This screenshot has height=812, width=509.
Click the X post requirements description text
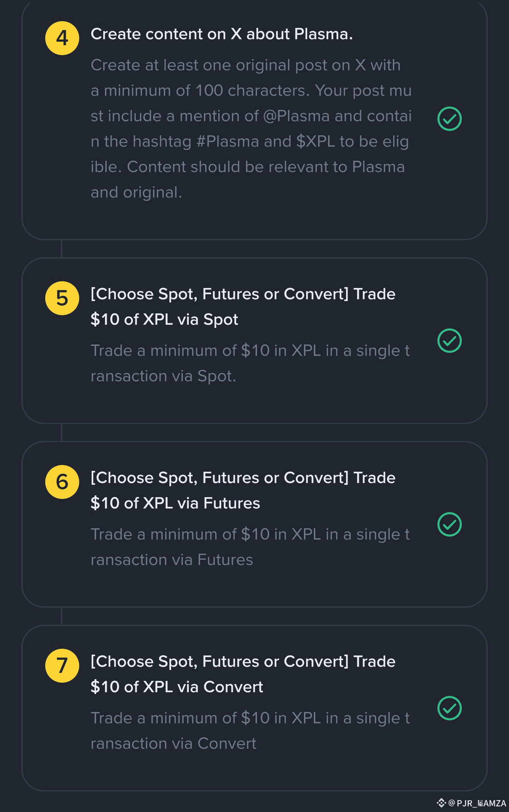(x=251, y=129)
